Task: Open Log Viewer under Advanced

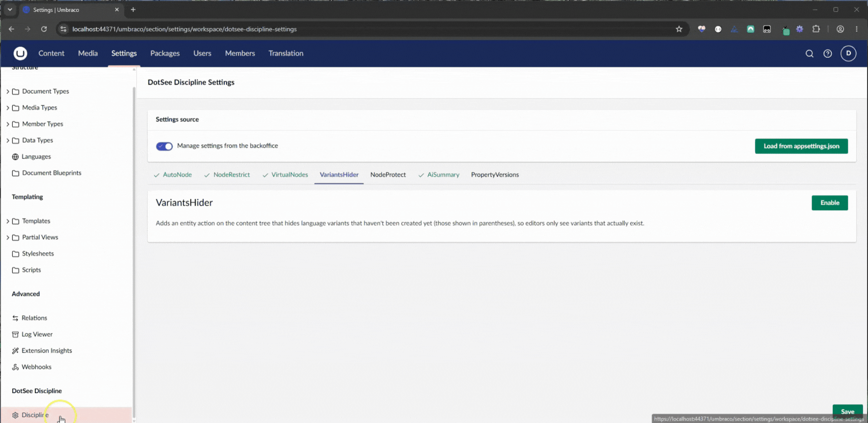Action: (37, 334)
